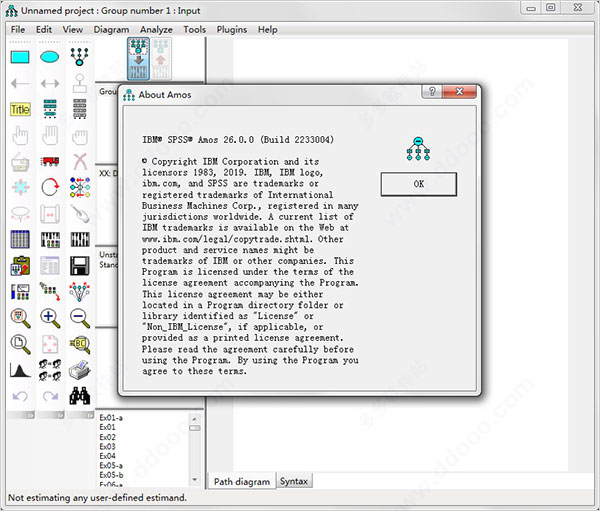600x511 pixels.
Task: Select all objects hand tool
Action: 50,136
